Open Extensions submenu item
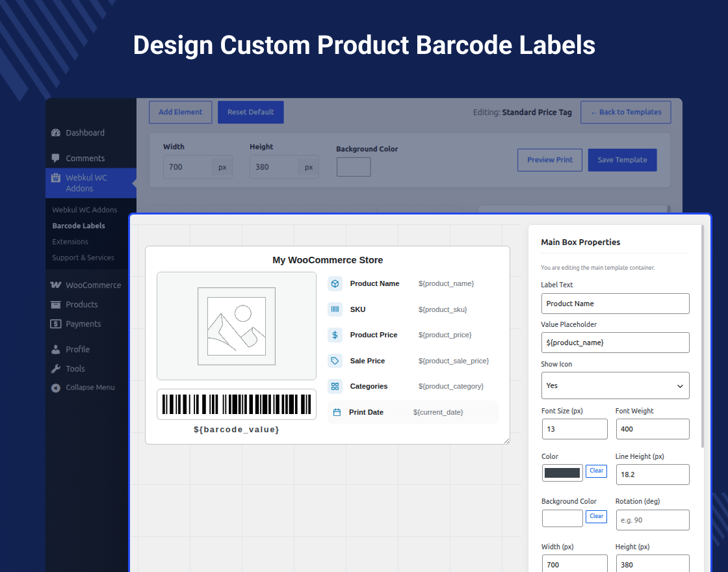Image resolution: width=728 pixels, height=572 pixels. click(70, 242)
